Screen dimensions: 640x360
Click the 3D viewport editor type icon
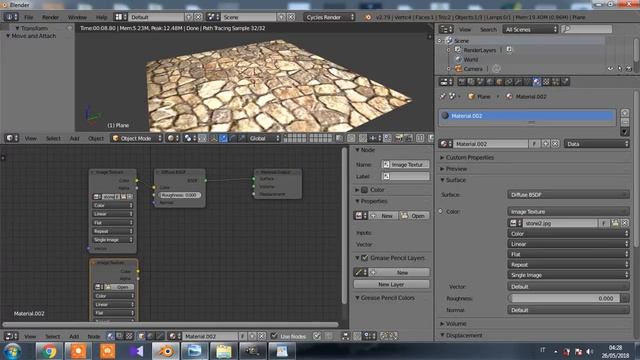tap(11, 138)
